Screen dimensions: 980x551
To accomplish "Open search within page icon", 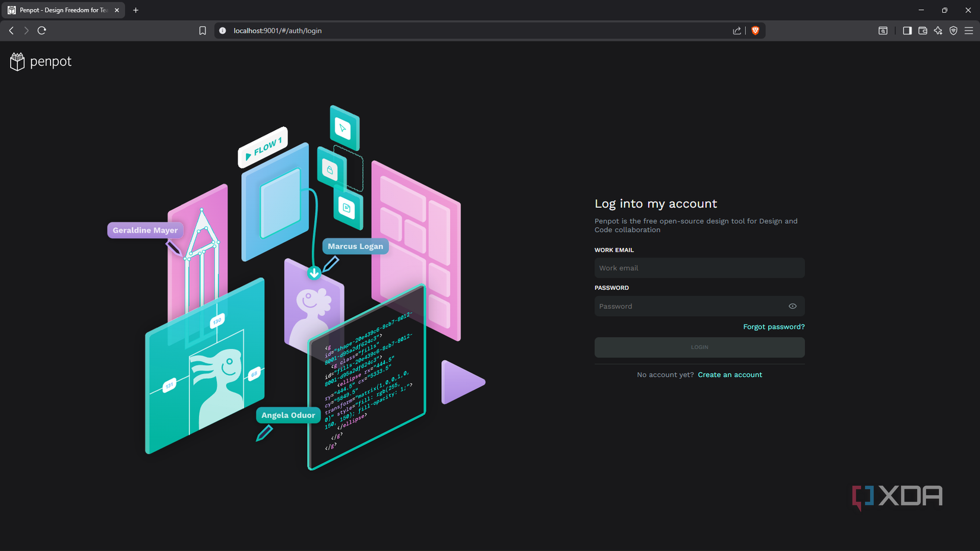I will [x=883, y=30].
